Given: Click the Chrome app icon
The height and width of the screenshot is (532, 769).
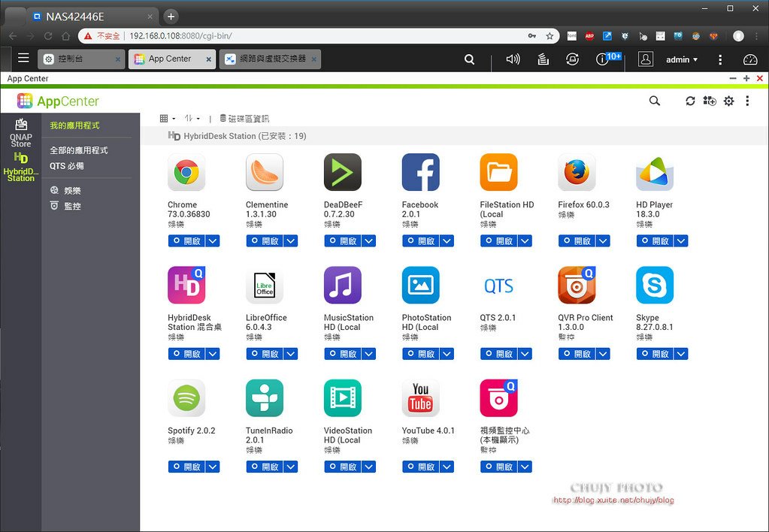Looking at the screenshot, I should tap(186, 172).
